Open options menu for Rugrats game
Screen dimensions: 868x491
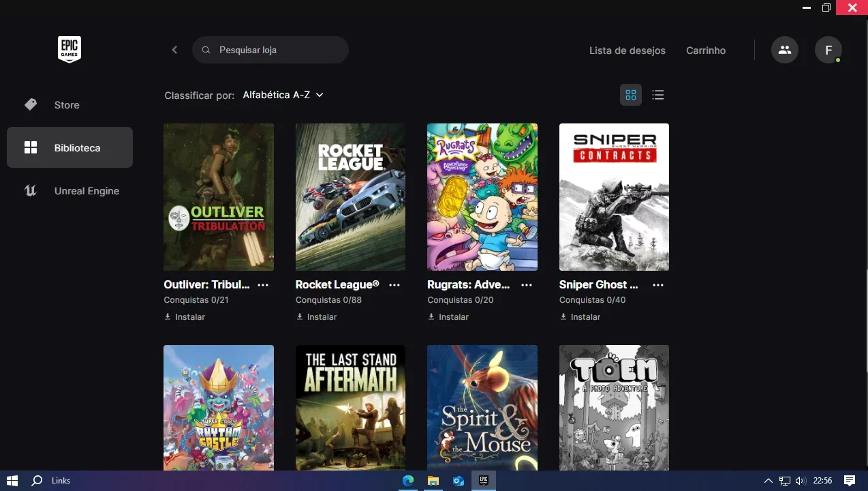(x=527, y=284)
